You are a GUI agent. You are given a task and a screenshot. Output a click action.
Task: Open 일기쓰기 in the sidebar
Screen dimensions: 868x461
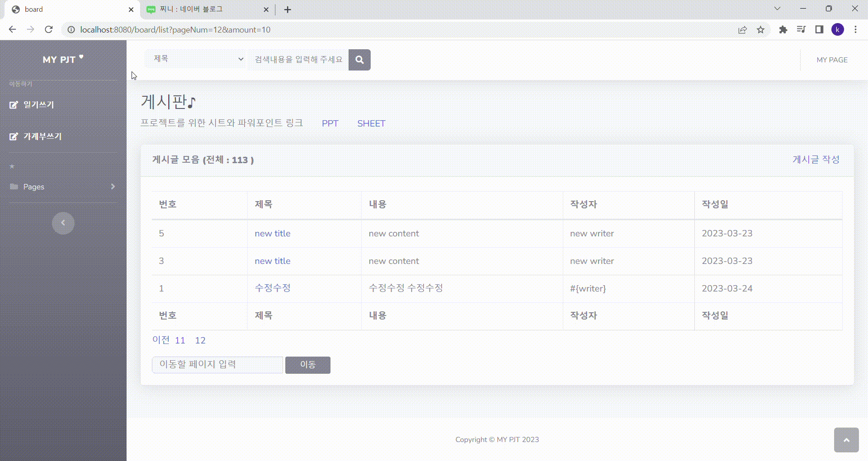[32, 105]
